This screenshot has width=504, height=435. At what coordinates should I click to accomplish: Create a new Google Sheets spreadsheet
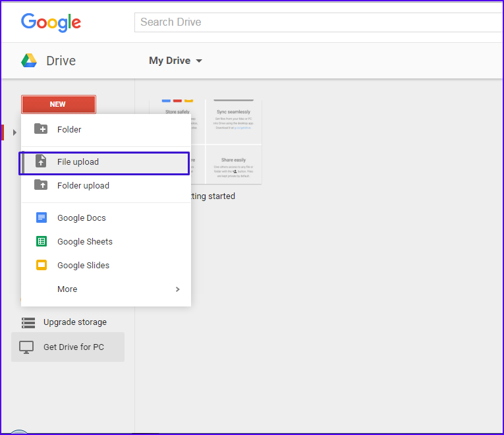[x=106, y=241]
